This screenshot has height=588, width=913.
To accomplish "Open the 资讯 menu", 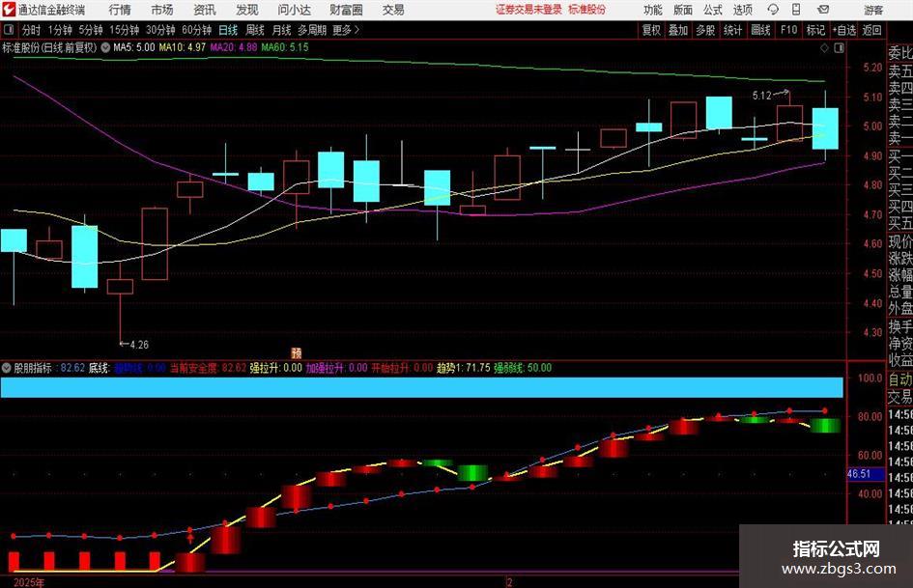I will click(x=205, y=10).
